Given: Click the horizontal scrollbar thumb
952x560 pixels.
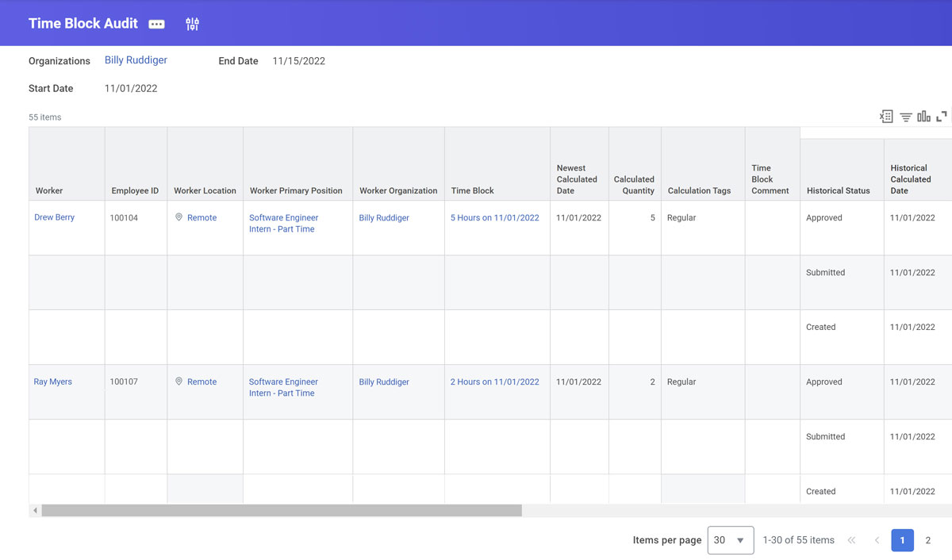Looking at the screenshot, I should point(282,511).
